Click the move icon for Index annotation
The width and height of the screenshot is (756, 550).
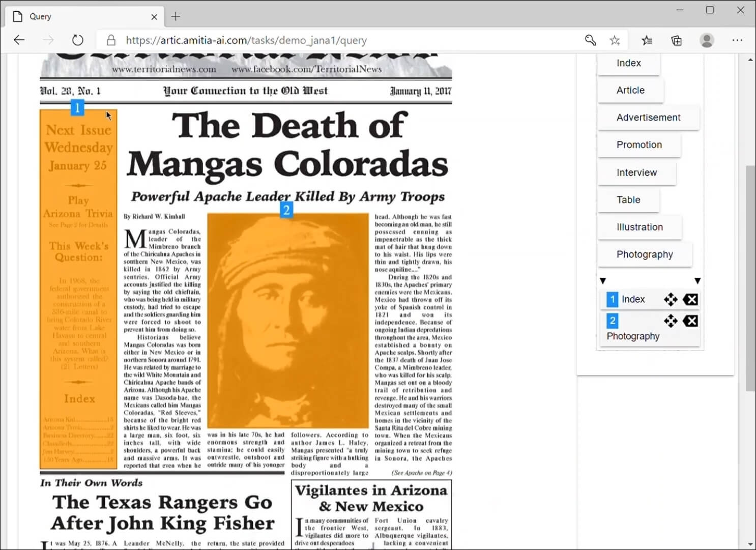671,300
